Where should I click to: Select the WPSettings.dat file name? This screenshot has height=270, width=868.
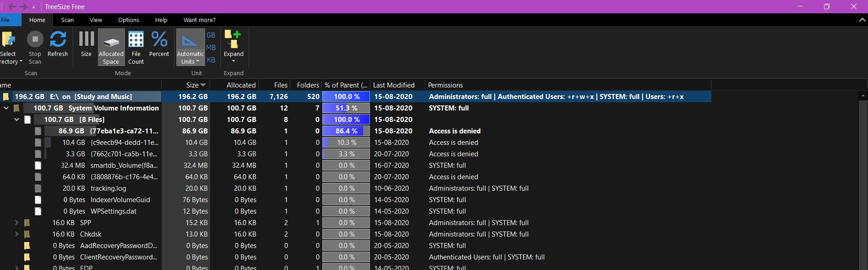[114, 211]
